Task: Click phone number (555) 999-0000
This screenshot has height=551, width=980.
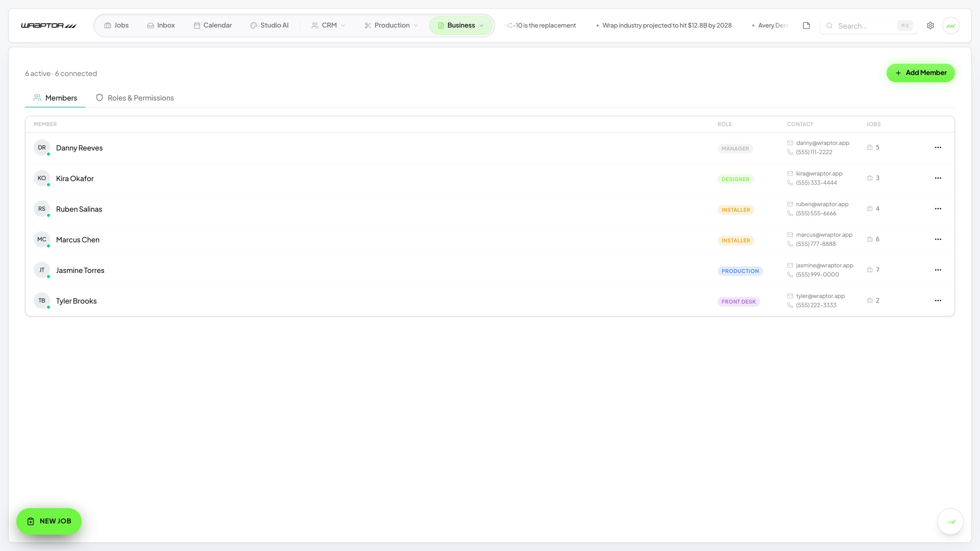Action: point(817,274)
